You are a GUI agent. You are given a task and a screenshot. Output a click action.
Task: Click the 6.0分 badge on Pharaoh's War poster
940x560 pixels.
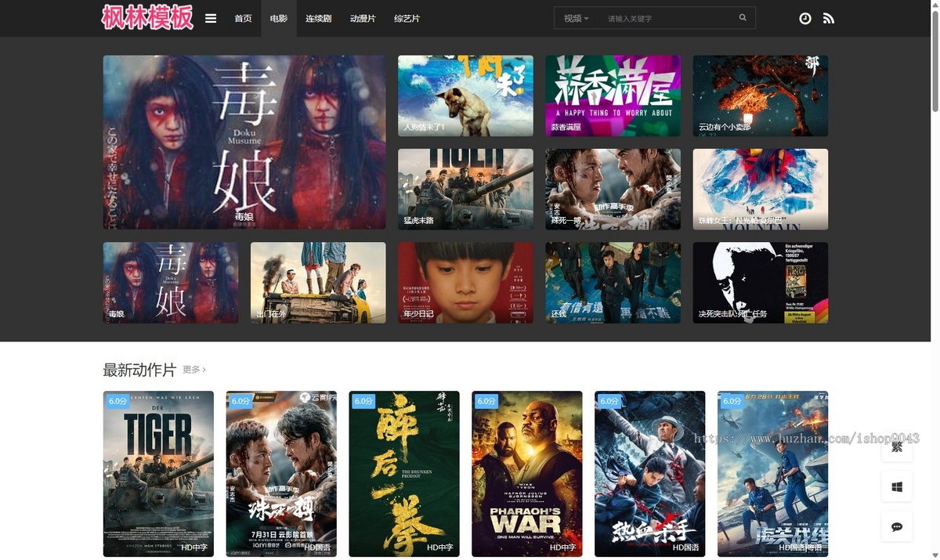click(x=486, y=401)
